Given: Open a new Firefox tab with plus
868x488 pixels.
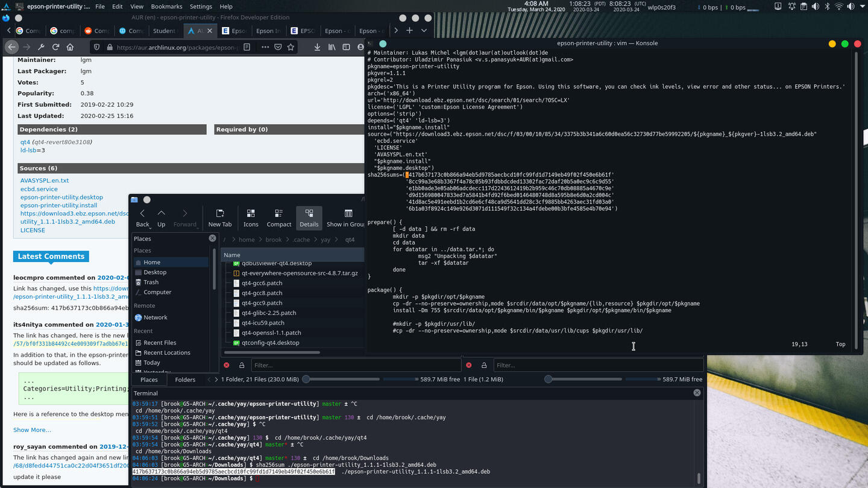Looking at the screenshot, I should click(409, 30).
